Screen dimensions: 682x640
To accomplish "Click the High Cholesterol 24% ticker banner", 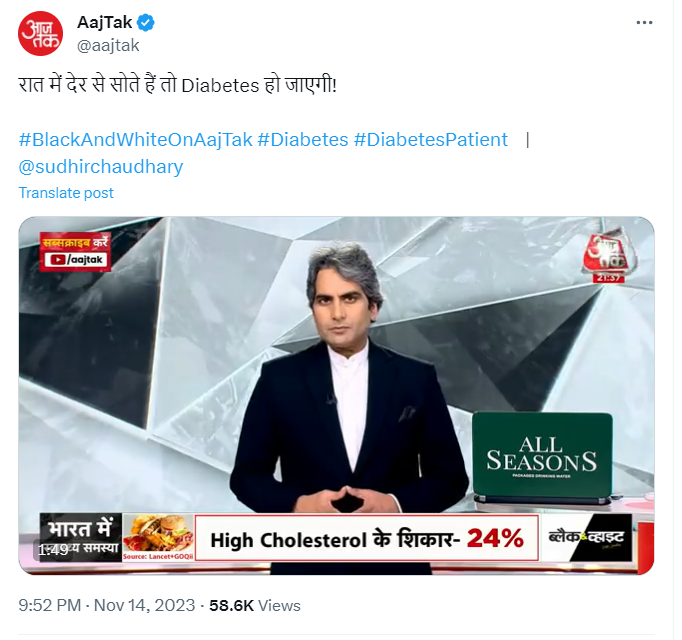I will (x=366, y=539).
